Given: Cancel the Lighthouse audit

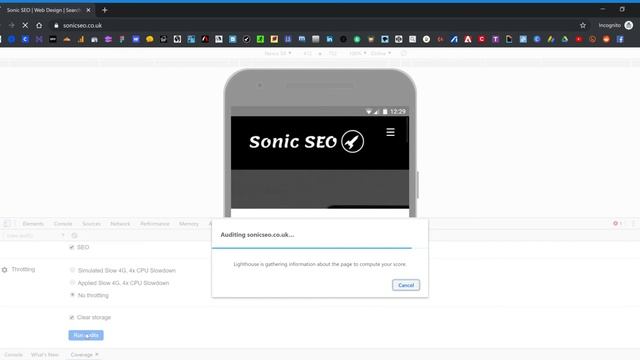Looking at the screenshot, I should click(406, 285).
